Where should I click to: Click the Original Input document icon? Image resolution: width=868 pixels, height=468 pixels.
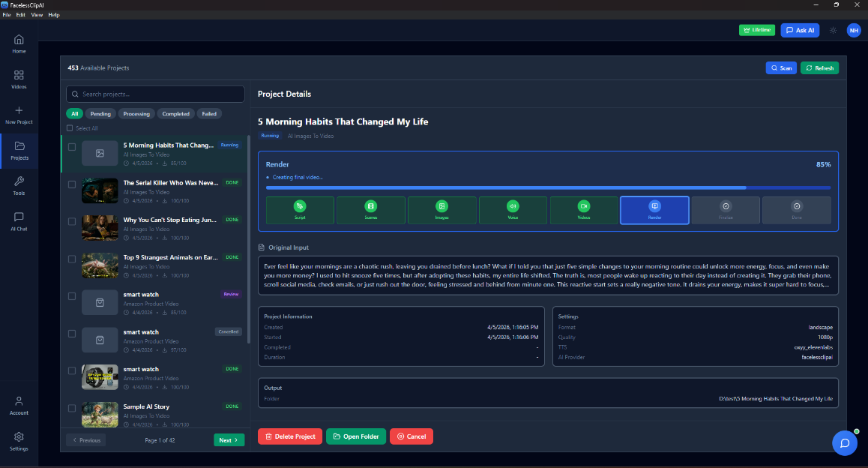click(262, 247)
